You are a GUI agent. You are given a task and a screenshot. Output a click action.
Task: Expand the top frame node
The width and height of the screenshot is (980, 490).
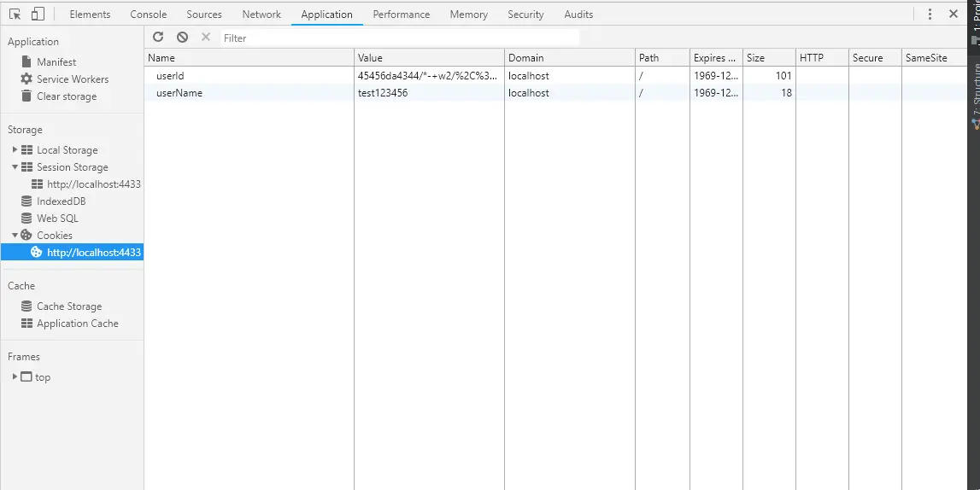pyautogui.click(x=15, y=377)
